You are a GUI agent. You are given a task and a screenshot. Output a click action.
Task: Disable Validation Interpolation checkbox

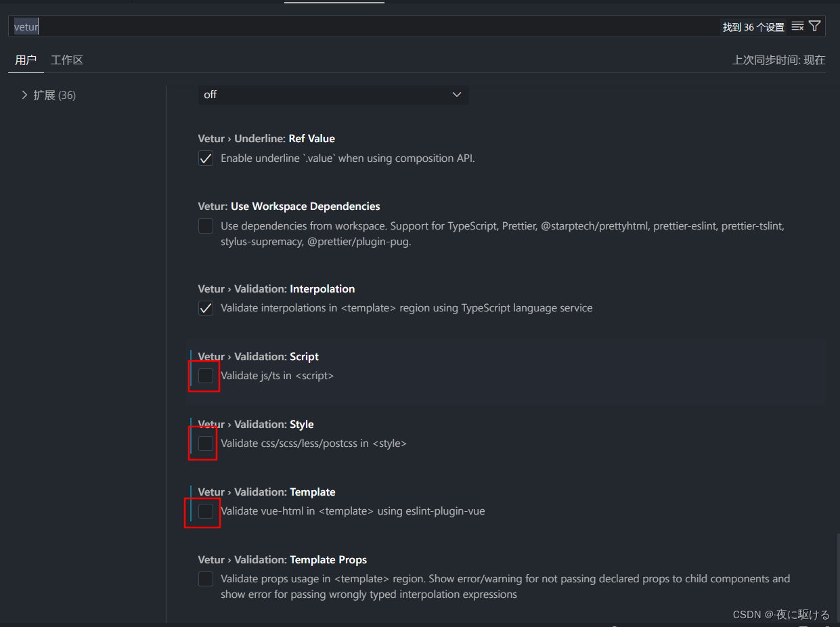click(x=206, y=308)
